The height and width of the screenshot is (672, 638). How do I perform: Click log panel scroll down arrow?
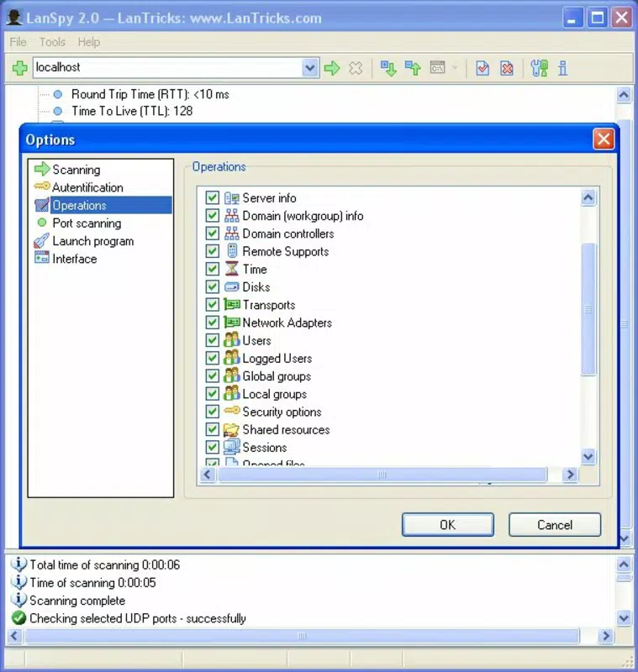click(x=624, y=618)
